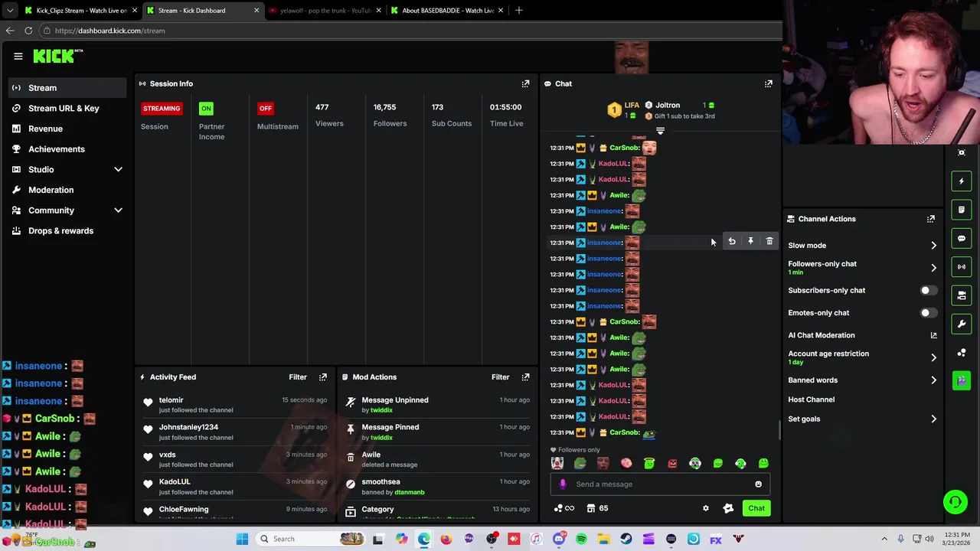Click the broadcast signal sidebar icon
The image size is (980, 551).
pyautogui.click(x=962, y=266)
